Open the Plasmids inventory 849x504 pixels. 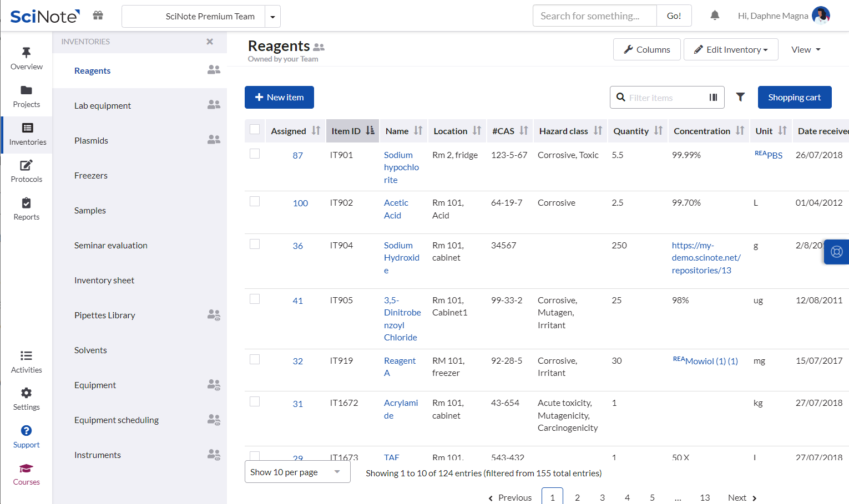coord(92,140)
